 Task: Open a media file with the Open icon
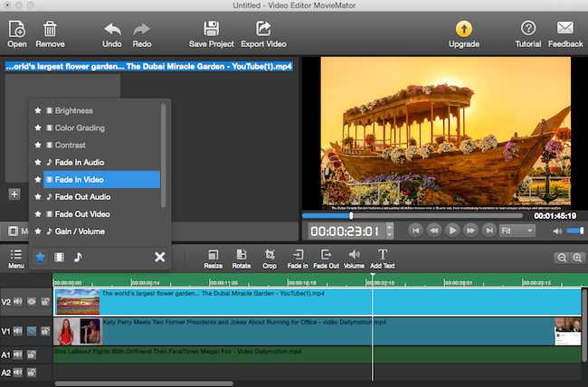click(17, 29)
